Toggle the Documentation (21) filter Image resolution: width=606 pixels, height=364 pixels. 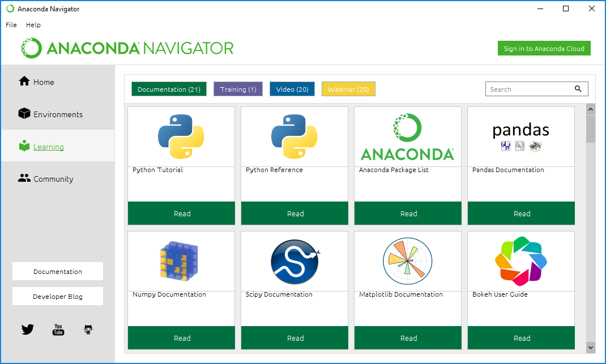pyautogui.click(x=169, y=89)
